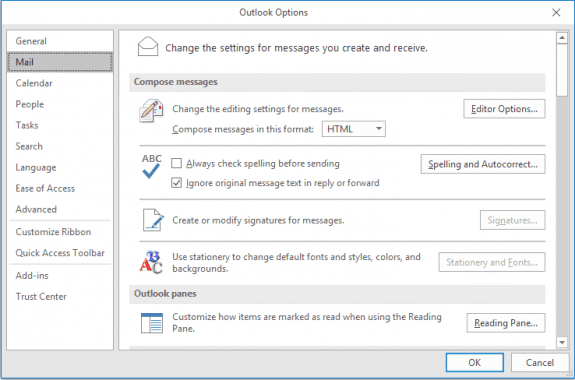
Task: Open the Ease of Access category
Action: pyautogui.click(x=60, y=189)
